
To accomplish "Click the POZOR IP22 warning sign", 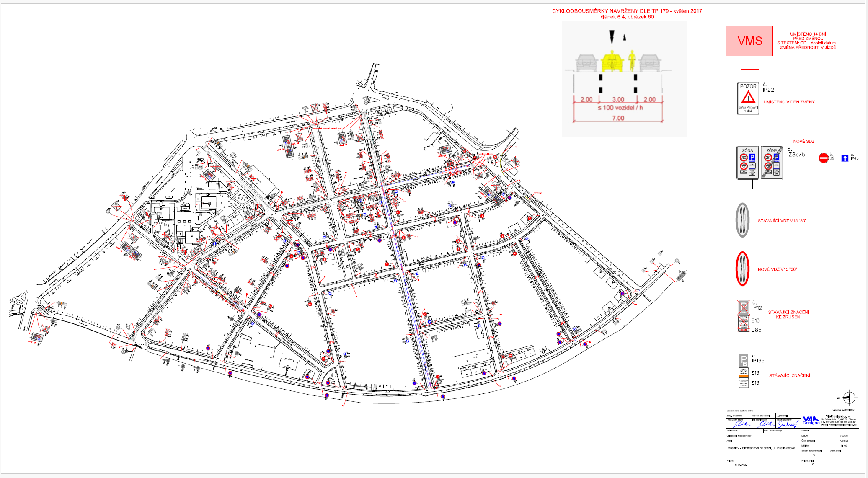I will [748, 98].
